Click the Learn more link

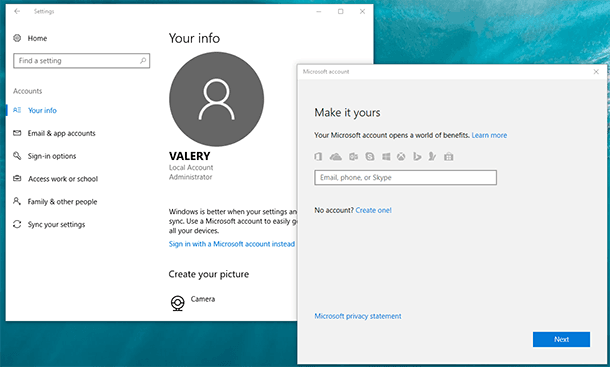point(489,135)
